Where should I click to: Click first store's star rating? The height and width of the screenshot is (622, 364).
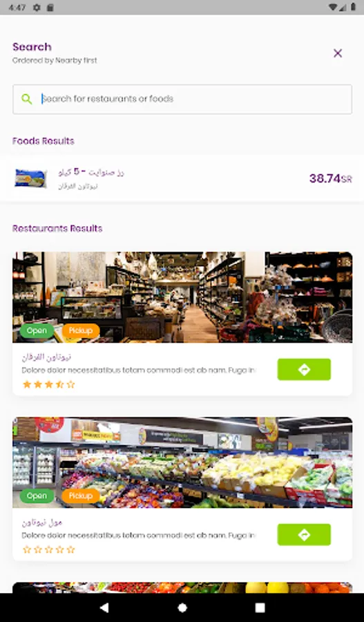[49, 384]
